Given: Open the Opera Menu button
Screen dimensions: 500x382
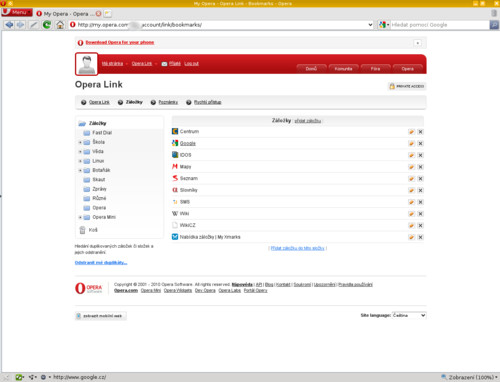Looking at the screenshot, I should click(17, 12).
